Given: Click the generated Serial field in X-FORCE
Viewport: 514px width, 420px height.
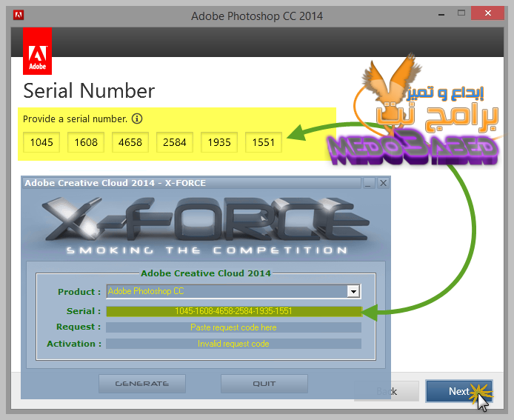Looking at the screenshot, I should (x=233, y=311).
